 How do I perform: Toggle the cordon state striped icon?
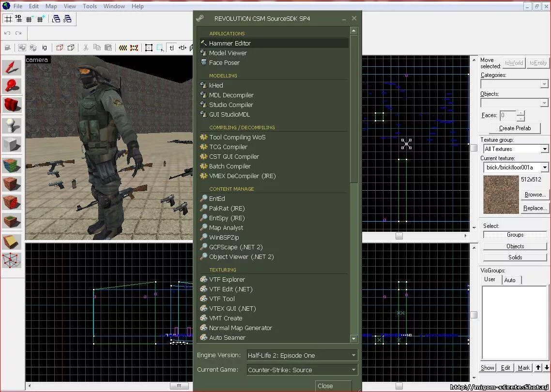(x=123, y=47)
